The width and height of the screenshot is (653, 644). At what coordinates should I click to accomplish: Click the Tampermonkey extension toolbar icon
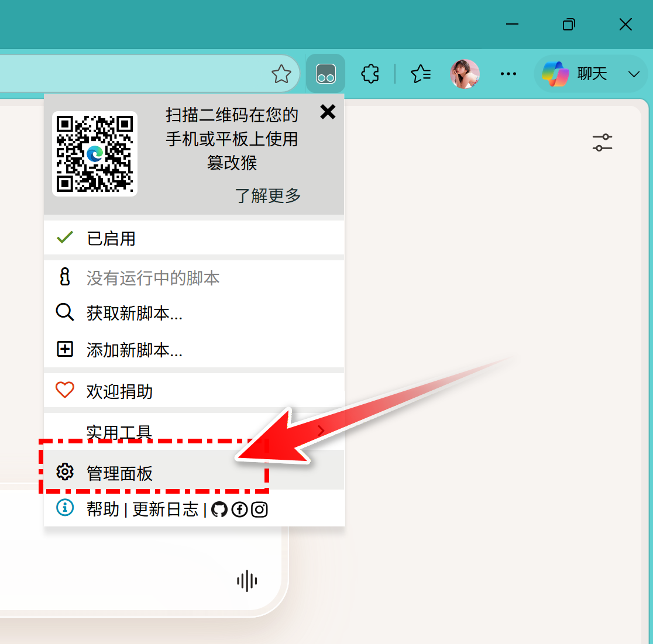tap(325, 74)
